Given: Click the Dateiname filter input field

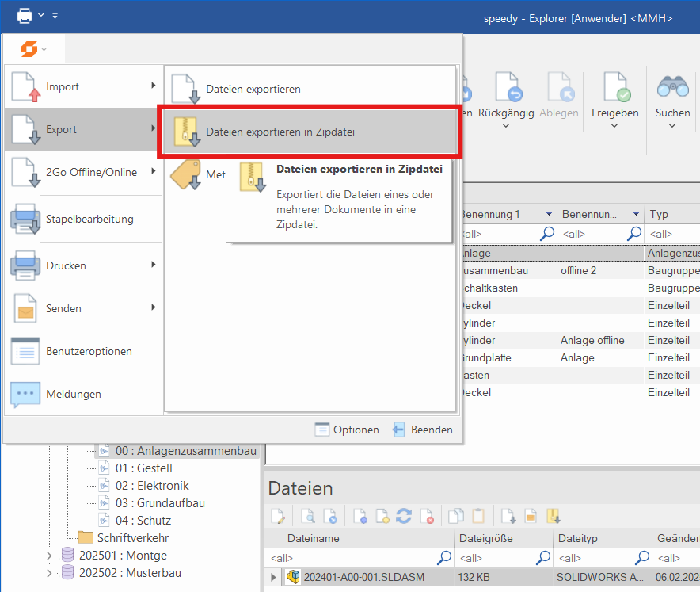Looking at the screenshot, I should (352, 558).
